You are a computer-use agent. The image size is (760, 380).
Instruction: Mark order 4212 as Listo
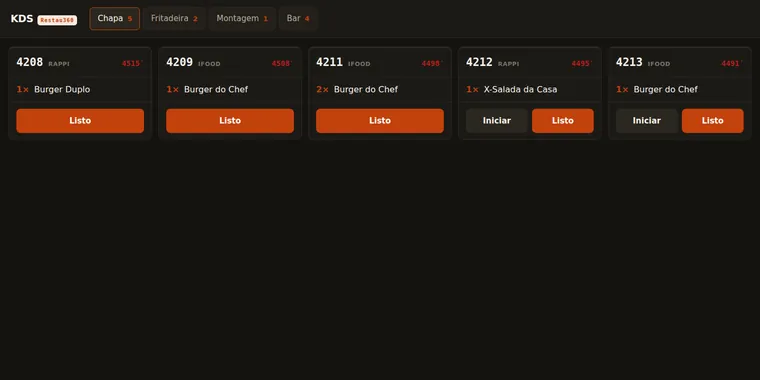[562, 121]
